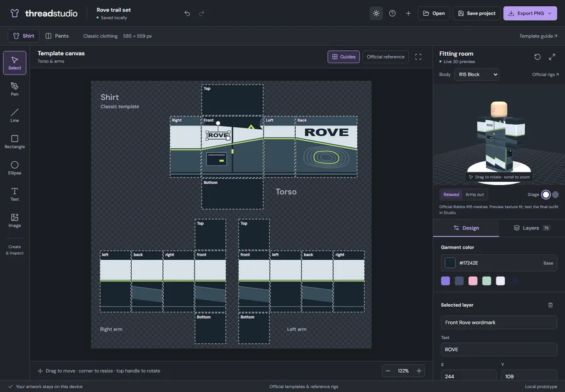Pick the dark navy color swatch
The height and width of the screenshot is (392, 565).
click(514, 281)
